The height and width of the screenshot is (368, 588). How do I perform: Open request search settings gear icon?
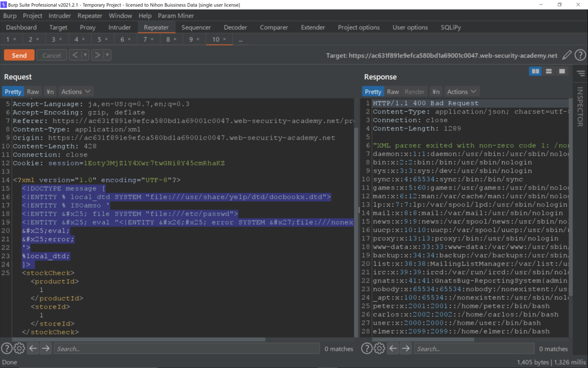(19, 348)
